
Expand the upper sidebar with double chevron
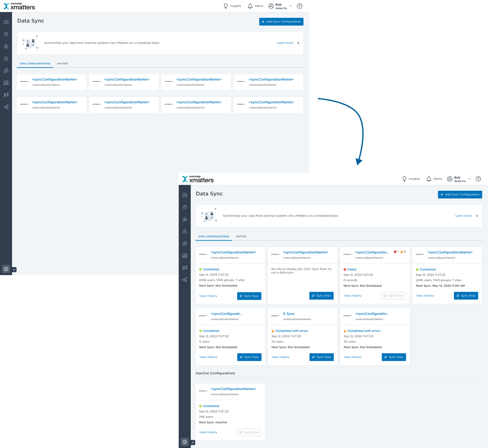14,270
